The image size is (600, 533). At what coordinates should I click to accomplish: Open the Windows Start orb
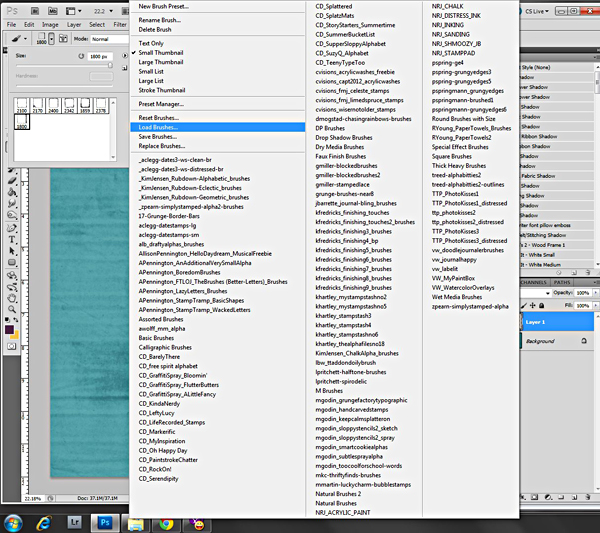[x=12, y=523]
